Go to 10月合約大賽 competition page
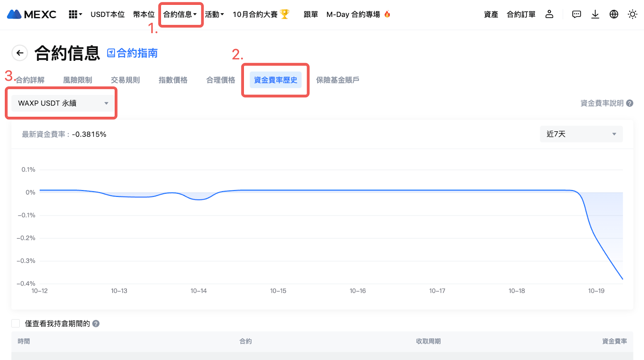644x360 pixels. (x=260, y=14)
